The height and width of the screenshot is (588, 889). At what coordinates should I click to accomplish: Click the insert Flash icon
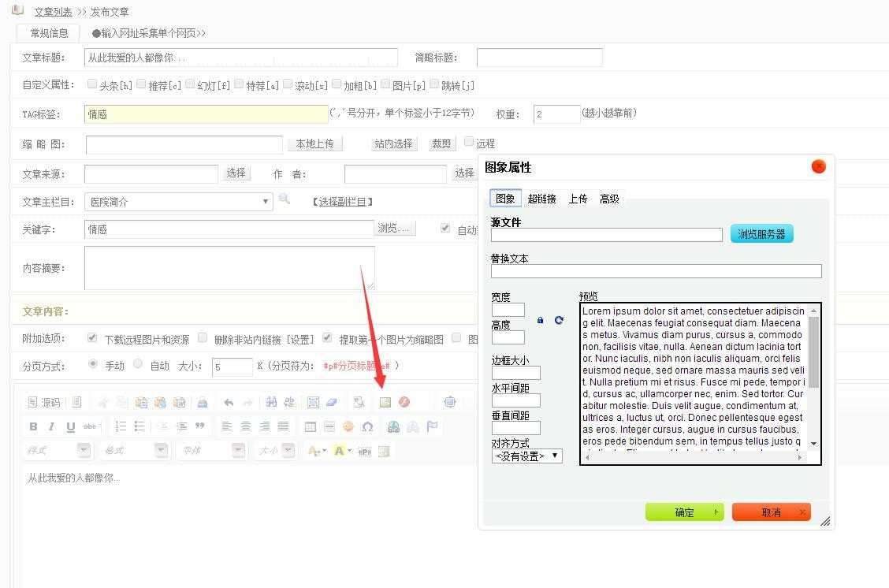pyautogui.click(x=404, y=402)
